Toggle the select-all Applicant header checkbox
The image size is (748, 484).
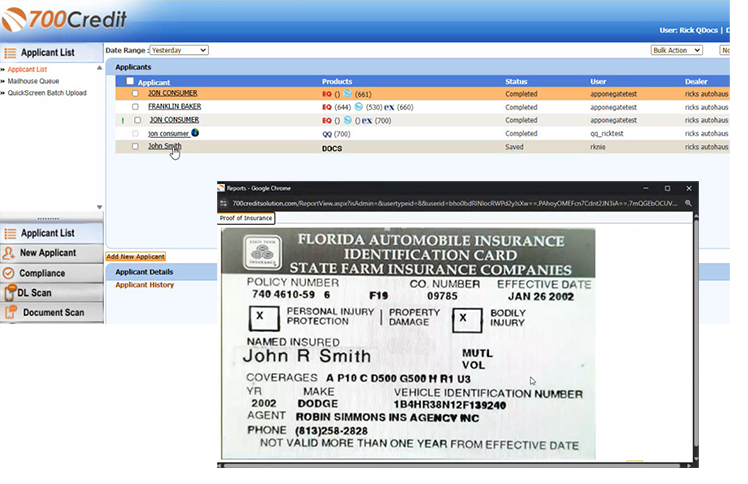tap(130, 81)
